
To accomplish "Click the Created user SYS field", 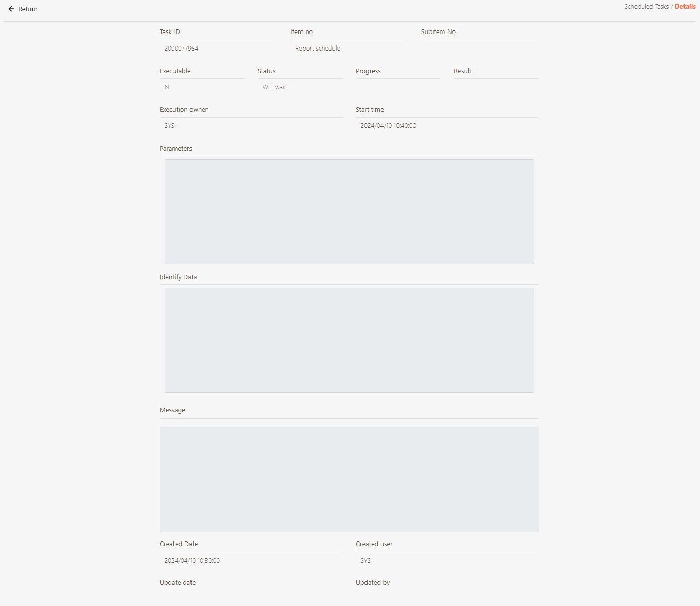I will tap(447, 561).
